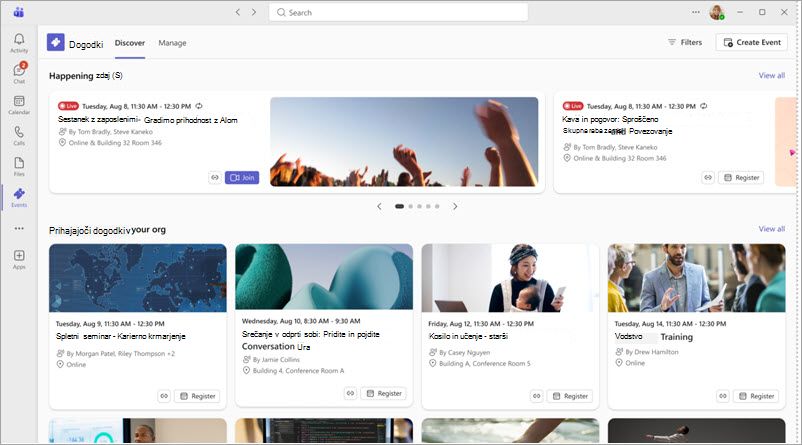Click Building 4, Conference Room A location
The height and width of the screenshot is (445, 802).
(298, 371)
